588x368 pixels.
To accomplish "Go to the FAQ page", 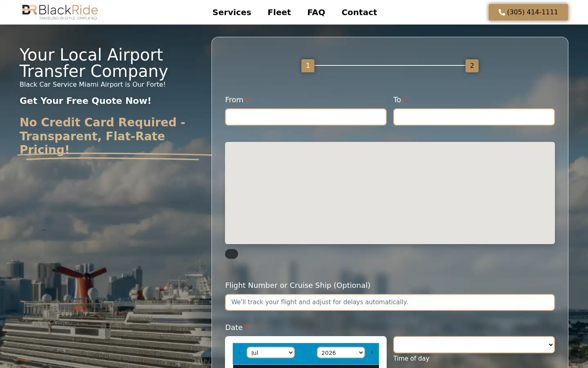I will [316, 12].
